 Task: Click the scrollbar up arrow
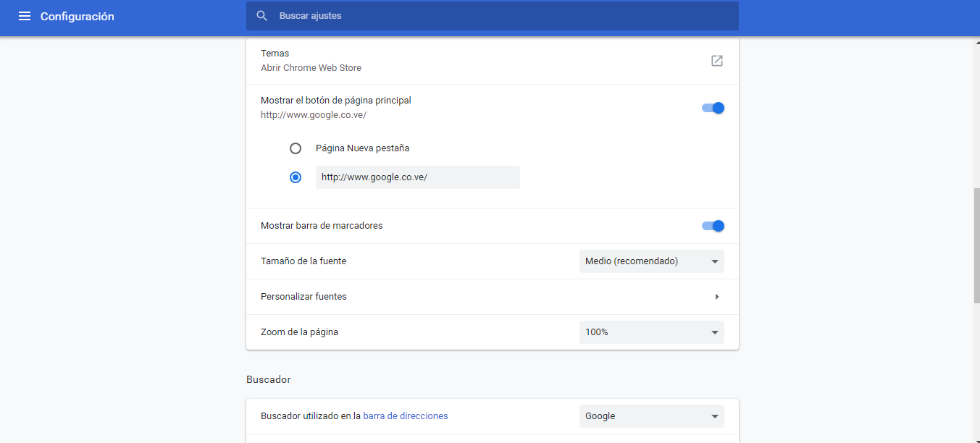point(976,42)
